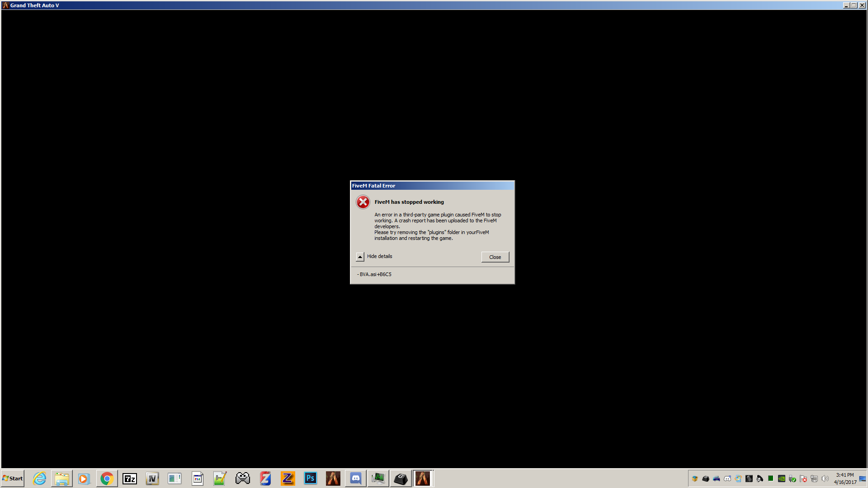
Task: Click the satellite-dish tray icon
Action: [x=760, y=479]
